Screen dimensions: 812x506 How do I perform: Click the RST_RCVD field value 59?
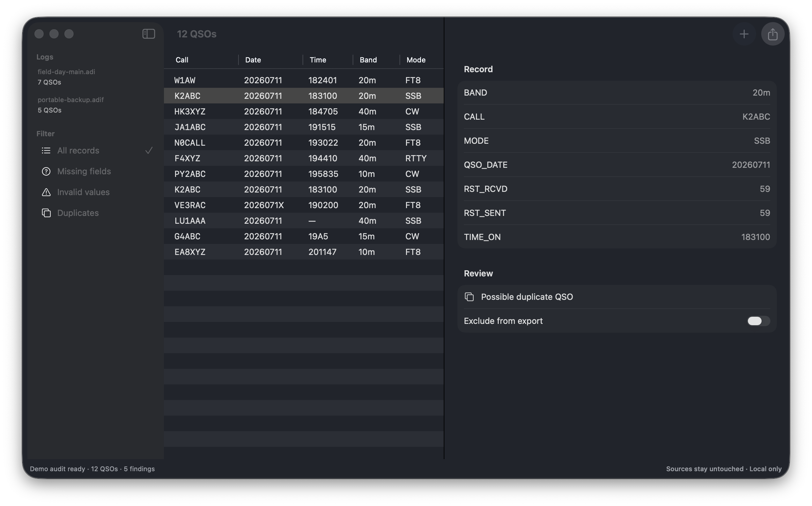click(765, 189)
